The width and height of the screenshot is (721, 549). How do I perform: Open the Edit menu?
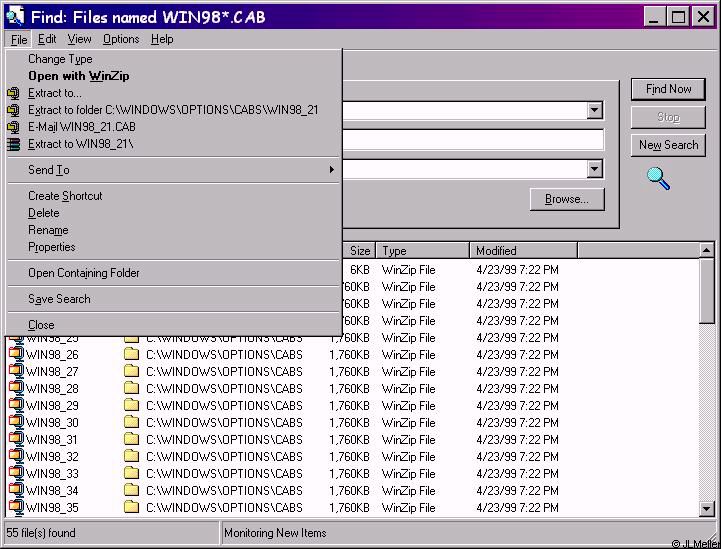tap(47, 40)
